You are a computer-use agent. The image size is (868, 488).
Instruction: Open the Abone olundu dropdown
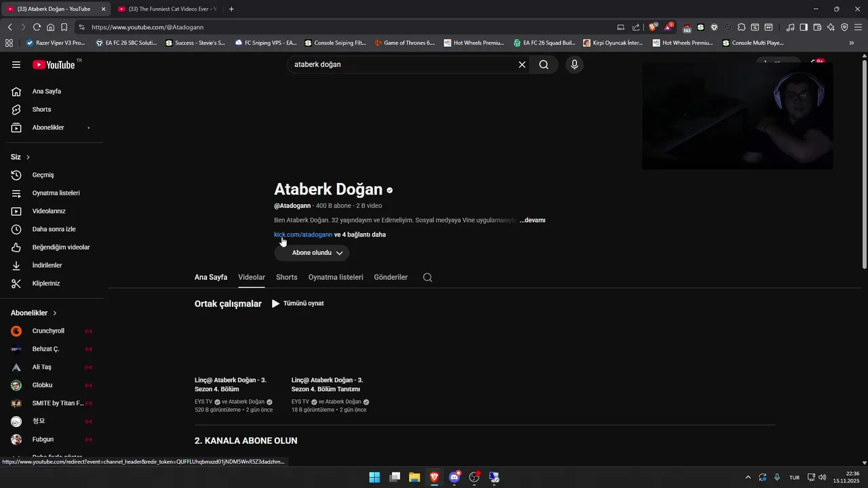coord(312,253)
